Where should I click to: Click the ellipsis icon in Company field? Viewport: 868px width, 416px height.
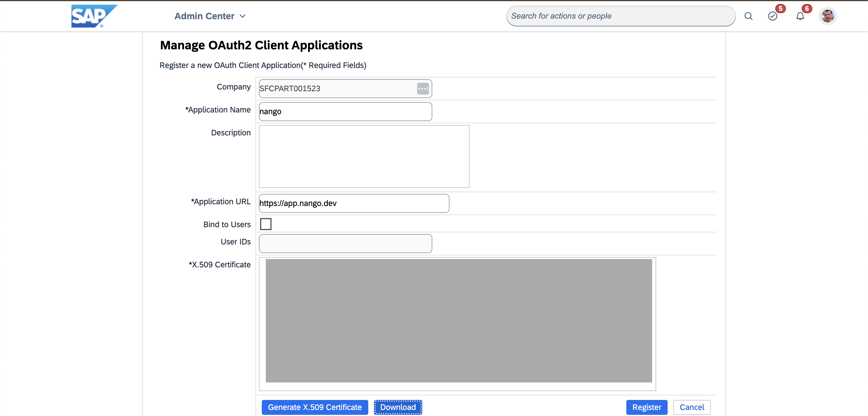click(423, 89)
